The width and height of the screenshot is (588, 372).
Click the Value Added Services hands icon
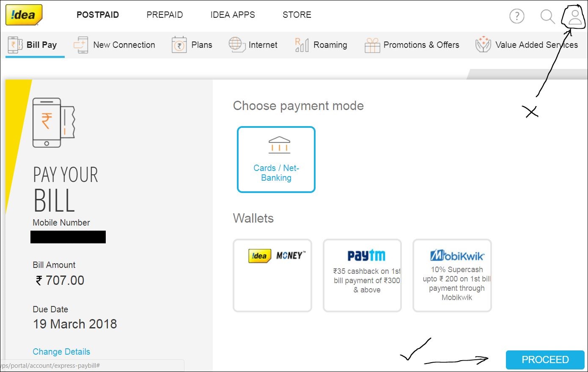[x=483, y=44]
